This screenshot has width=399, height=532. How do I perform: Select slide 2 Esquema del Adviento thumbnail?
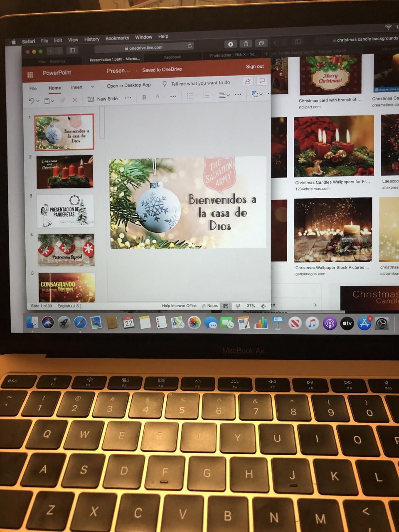tap(65, 172)
